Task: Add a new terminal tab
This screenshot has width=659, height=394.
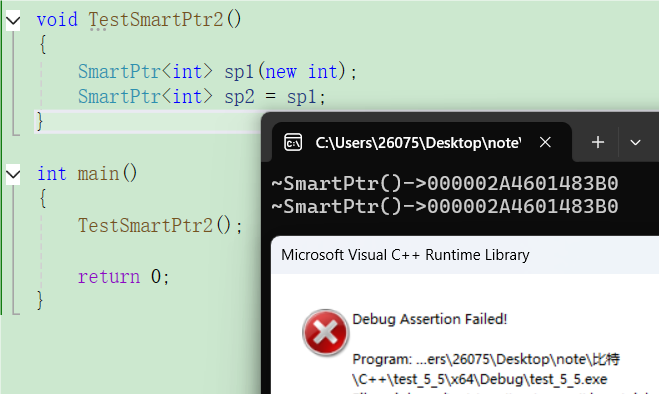Action: [598, 143]
